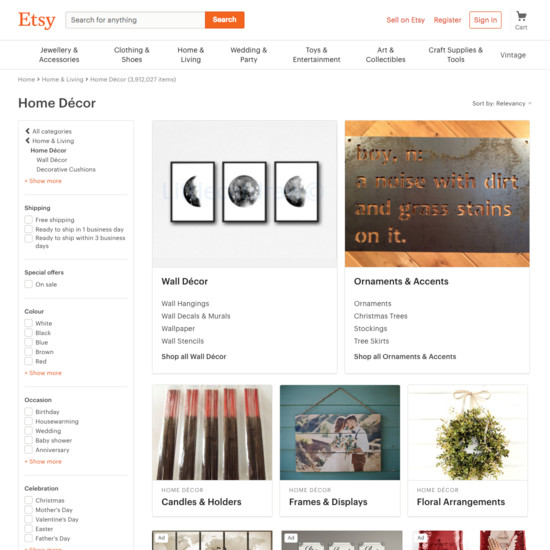The width and height of the screenshot is (550, 550).
Task: Click the back chevron beside Home & Living
Action: tap(27, 141)
